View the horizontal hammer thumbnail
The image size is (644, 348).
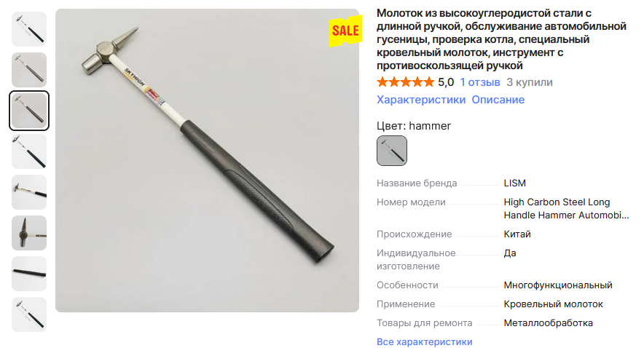(29, 192)
